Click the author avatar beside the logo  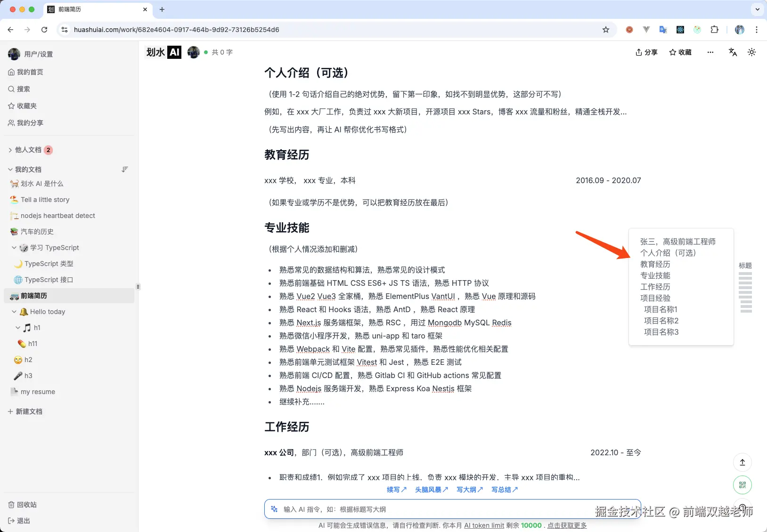tap(194, 52)
